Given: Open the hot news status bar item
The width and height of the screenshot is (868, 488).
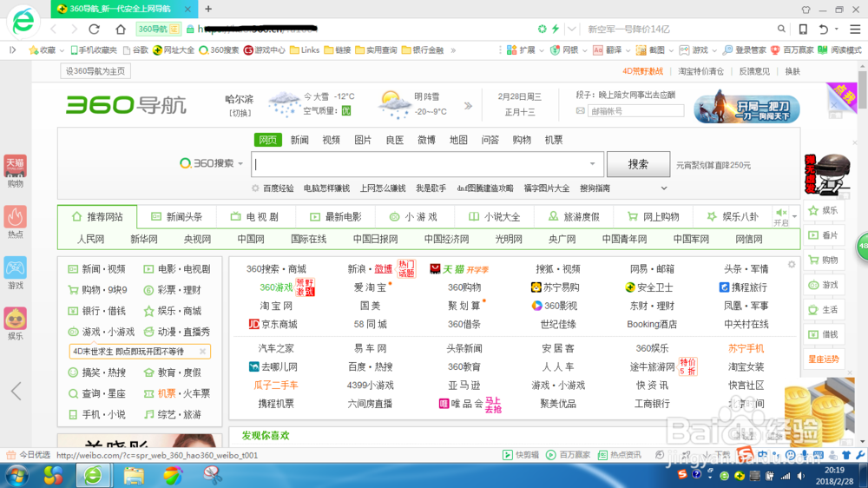Looking at the screenshot, I should (x=620, y=455).
